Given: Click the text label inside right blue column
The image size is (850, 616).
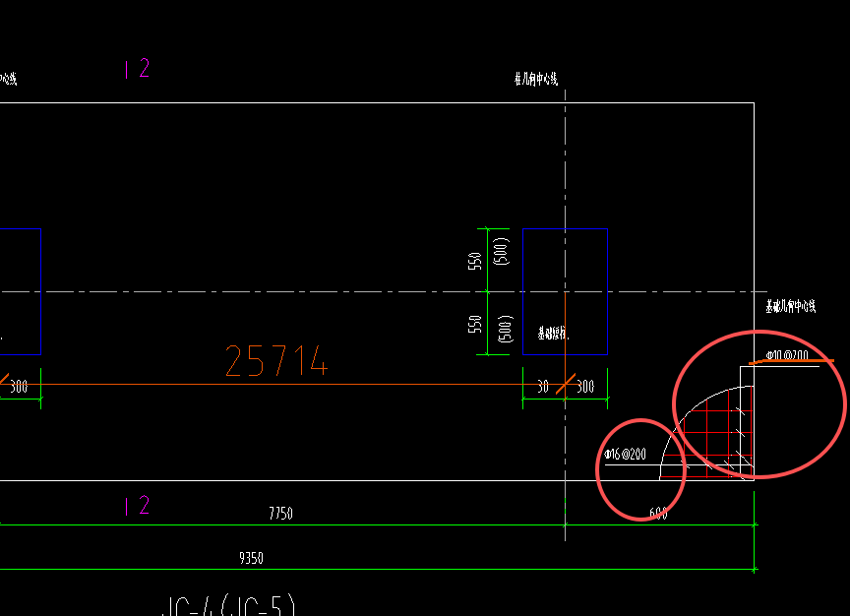Looking at the screenshot, I should (x=553, y=333).
